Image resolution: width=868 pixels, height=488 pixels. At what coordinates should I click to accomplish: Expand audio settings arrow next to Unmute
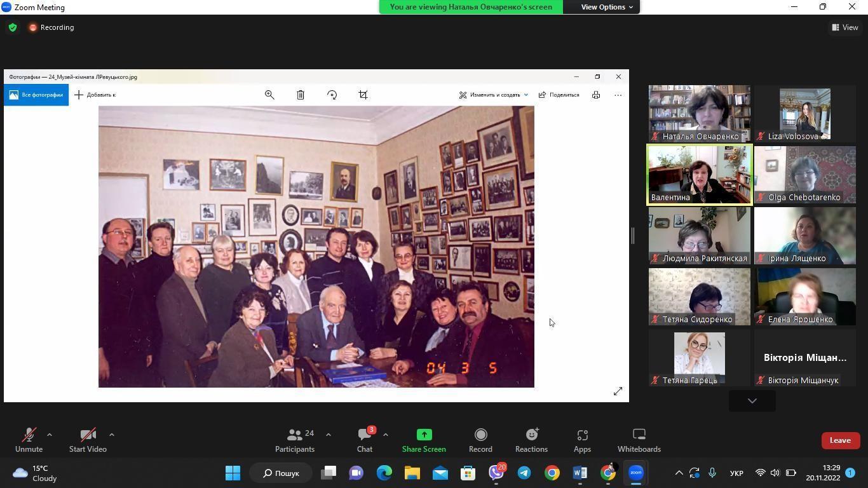50,435
